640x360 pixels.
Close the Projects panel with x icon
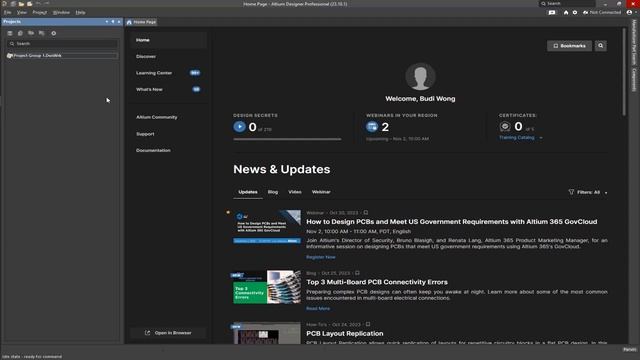tap(119, 22)
